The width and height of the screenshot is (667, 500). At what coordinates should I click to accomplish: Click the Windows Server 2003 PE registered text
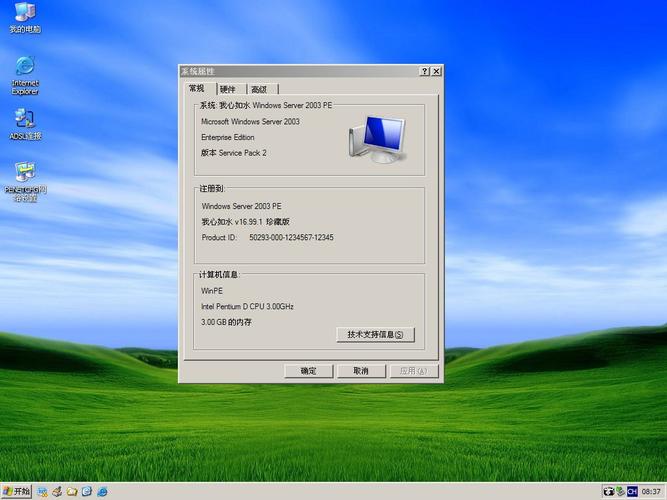(x=242, y=206)
